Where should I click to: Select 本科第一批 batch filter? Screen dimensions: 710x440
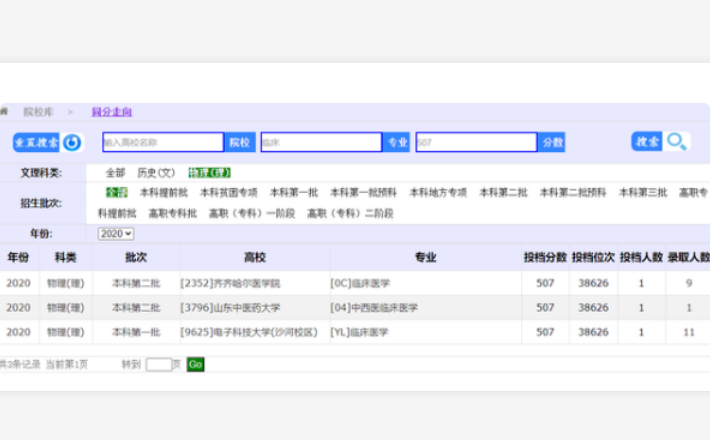click(294, 192)
